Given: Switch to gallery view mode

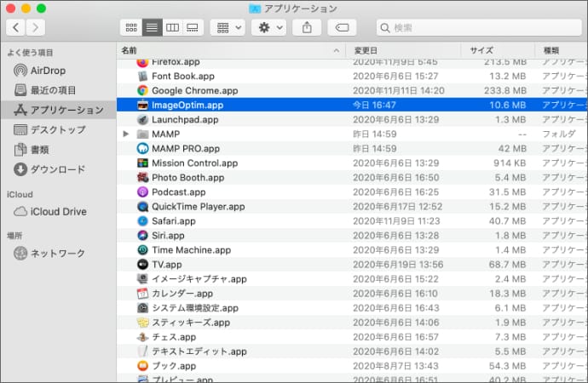Looking at the screenshot, I should (193, 27).
